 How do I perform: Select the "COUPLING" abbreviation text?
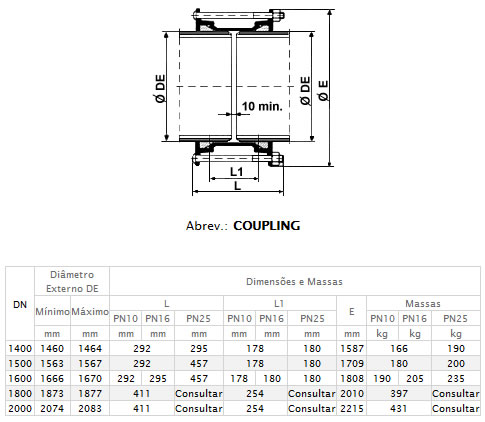click(x=267, y=226)
